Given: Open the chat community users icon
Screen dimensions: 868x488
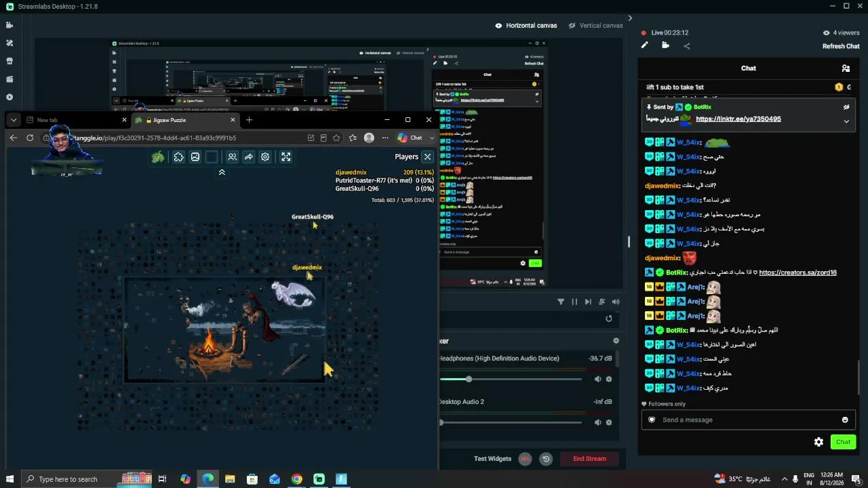Looking at the screenshot, I should pyautogui.click(x=846, y=68).
